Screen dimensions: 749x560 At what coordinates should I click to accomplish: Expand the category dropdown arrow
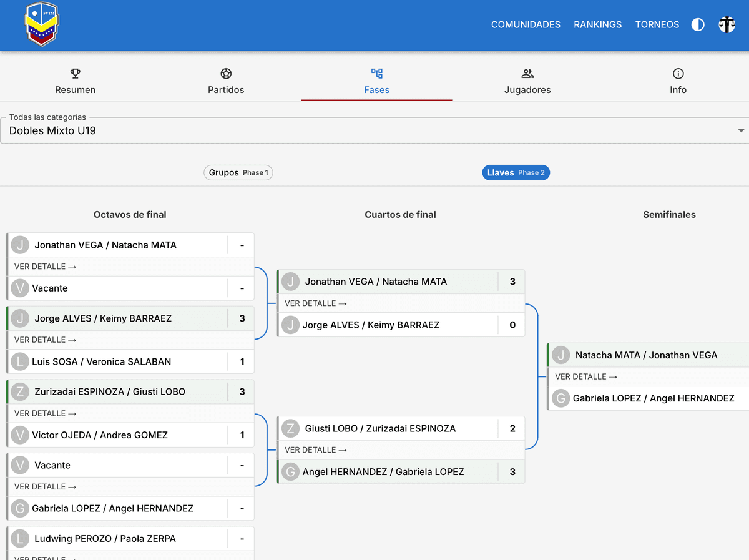[740, 130]
